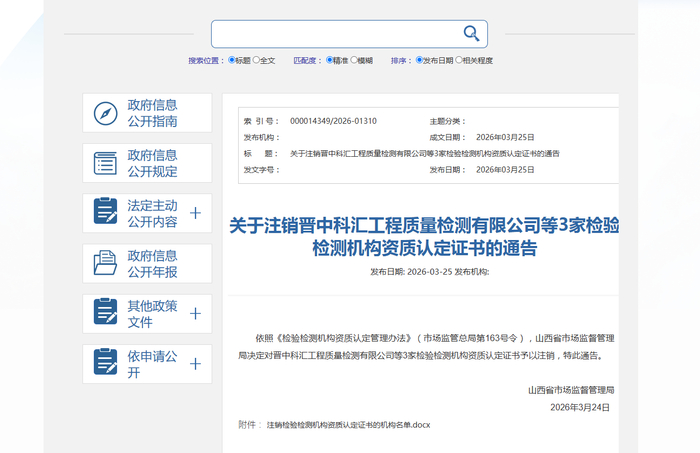Select the 精准 matching radio option
The height and width of the screenshot is (453, 700).
(x=329, y=60)
